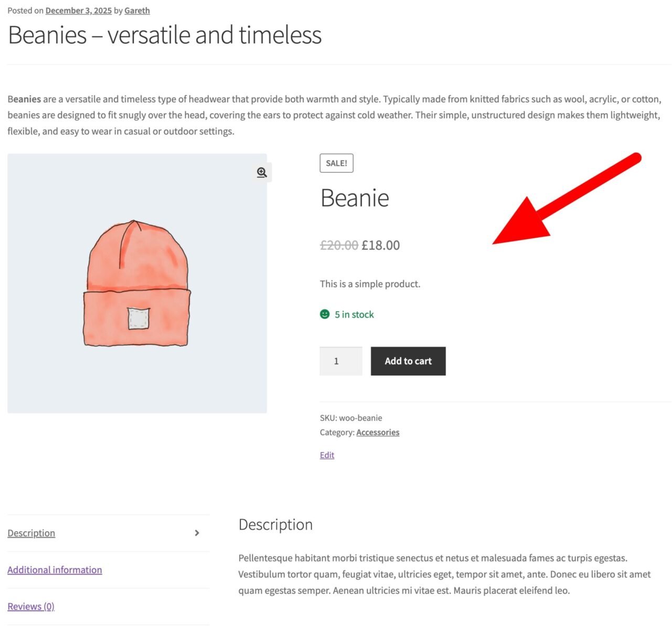Open the product Edit link
Screen dimensions: 672x630
(326, 455)
